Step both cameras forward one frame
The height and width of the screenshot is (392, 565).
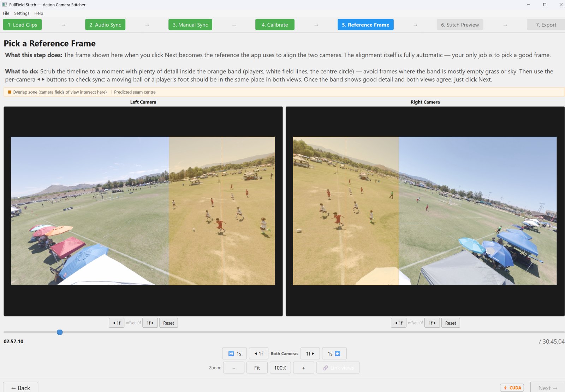pyautogui.click(x=310, y=354)
